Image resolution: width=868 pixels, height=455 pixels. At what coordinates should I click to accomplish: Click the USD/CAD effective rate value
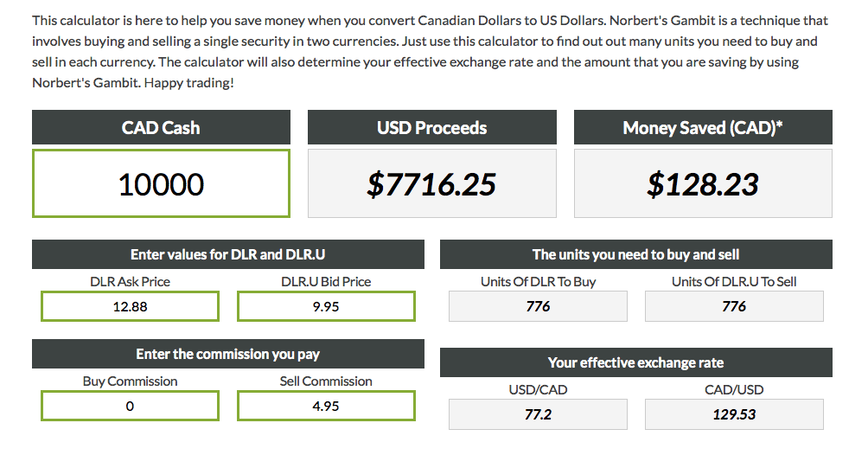(538, 414)
